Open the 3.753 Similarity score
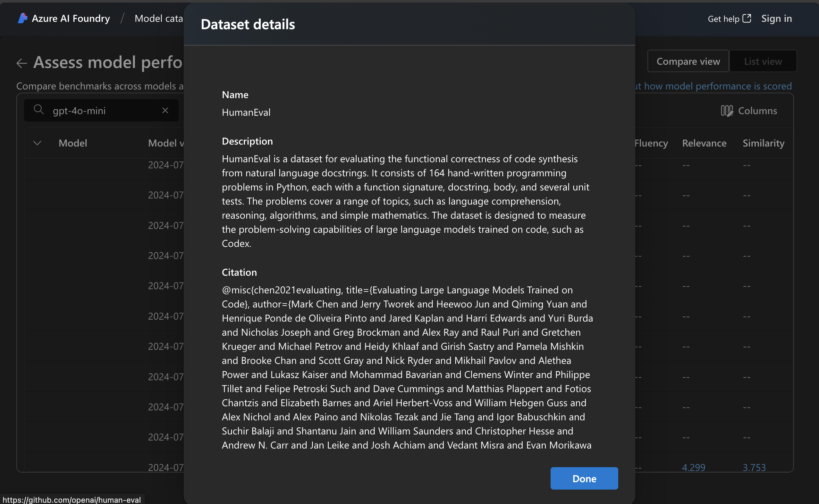Screen dimensions: 819x504 754,467
